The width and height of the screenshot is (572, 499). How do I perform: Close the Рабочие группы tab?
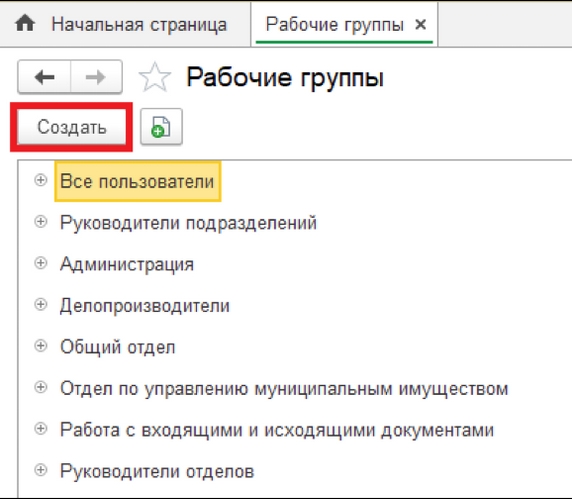(421, 25)
